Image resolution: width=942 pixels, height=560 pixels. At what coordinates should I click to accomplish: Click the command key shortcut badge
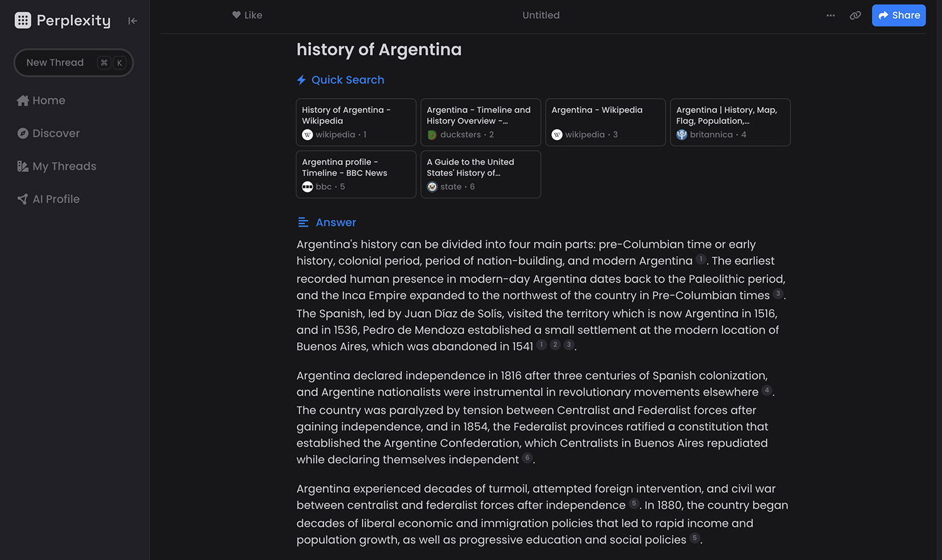click(104, 63)
